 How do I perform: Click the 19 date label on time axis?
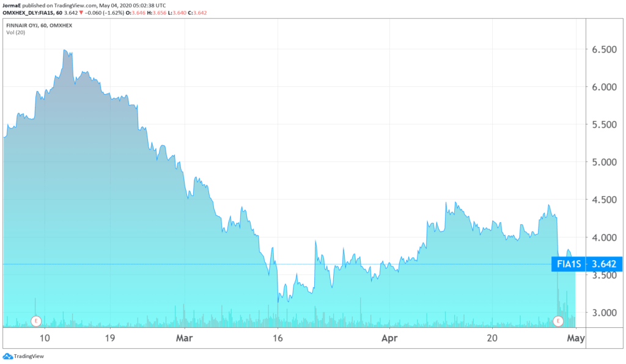[109, 337]
